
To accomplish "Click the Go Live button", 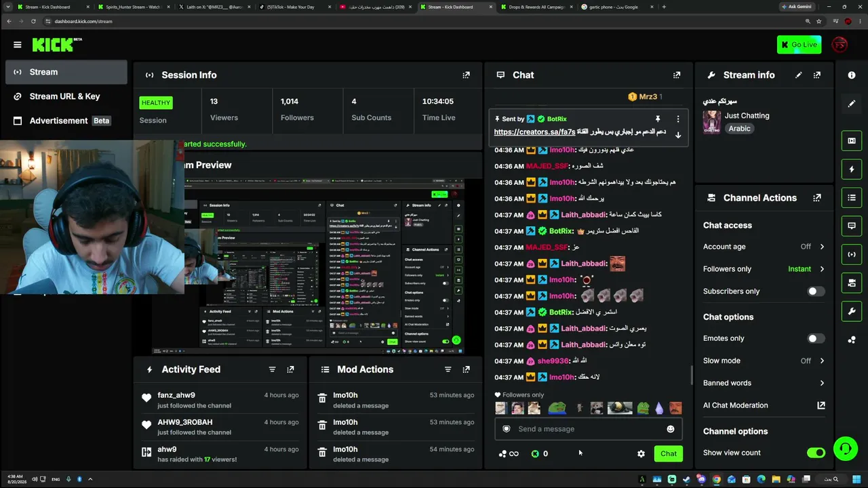I will [x=799, y=45].
